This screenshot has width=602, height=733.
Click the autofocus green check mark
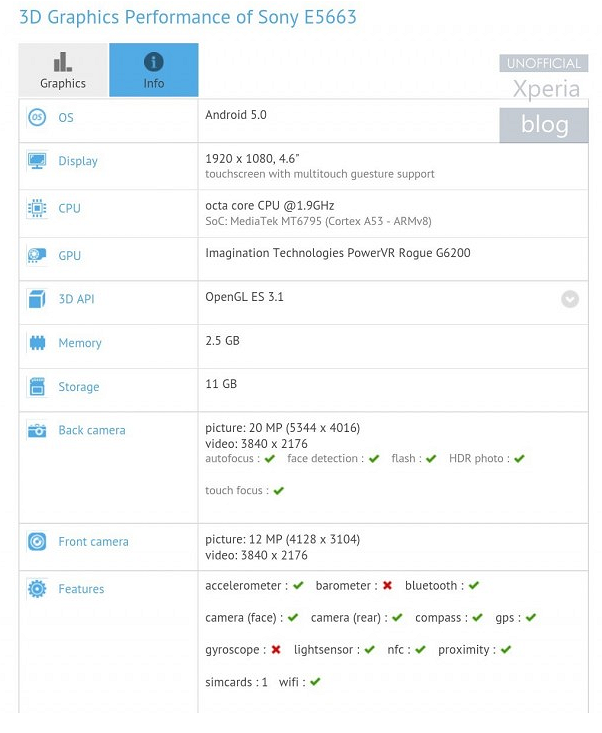pos(269,459)
